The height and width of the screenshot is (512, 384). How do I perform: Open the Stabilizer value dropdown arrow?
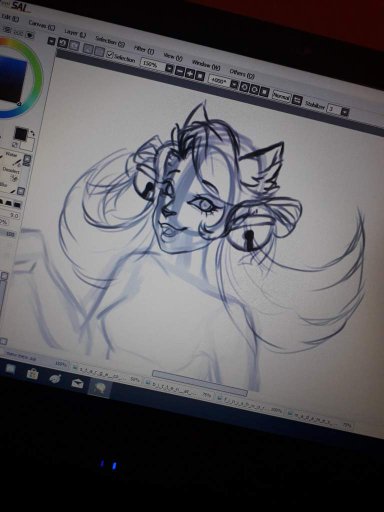point(345,112)
